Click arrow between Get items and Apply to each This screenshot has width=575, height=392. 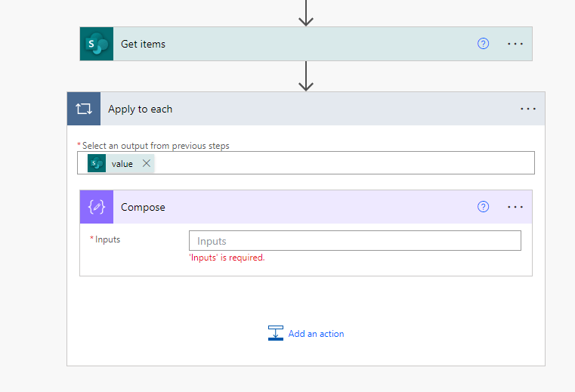306,76
